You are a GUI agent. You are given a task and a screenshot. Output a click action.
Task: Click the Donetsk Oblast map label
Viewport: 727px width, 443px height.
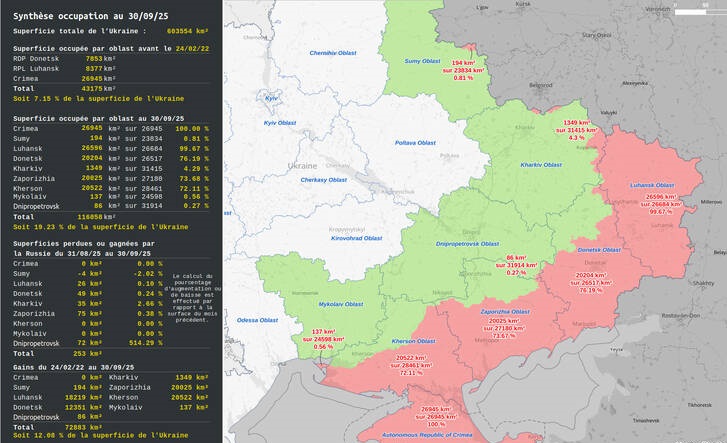point(602,249)
